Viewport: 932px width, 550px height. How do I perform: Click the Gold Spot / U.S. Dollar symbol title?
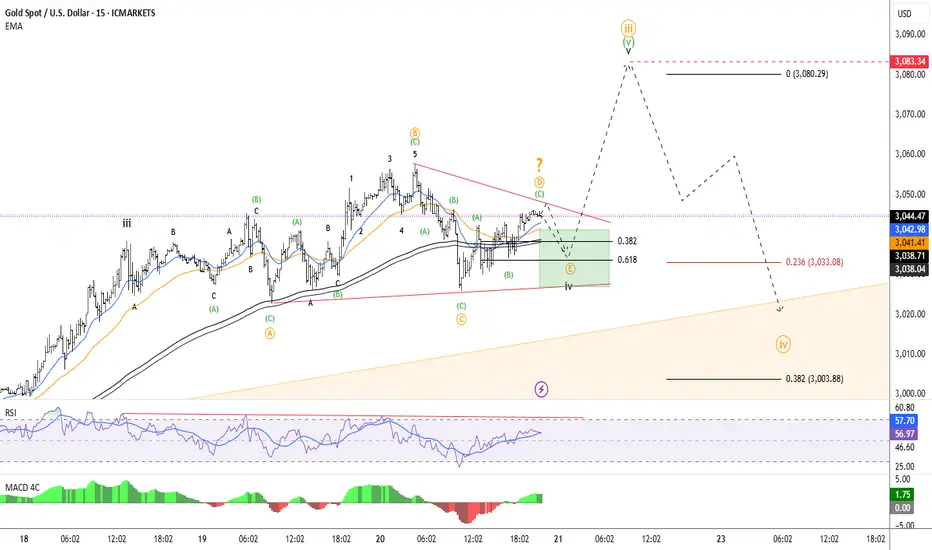pyautogui.click(x=80, y=13)
